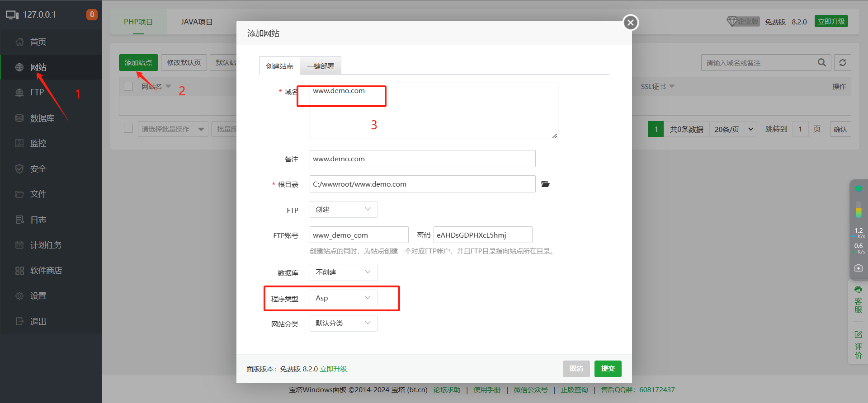This screenshot has height=403, width=868.
Task: Open the 文件 folder icon in sidebar
Action: click(19, 194)
